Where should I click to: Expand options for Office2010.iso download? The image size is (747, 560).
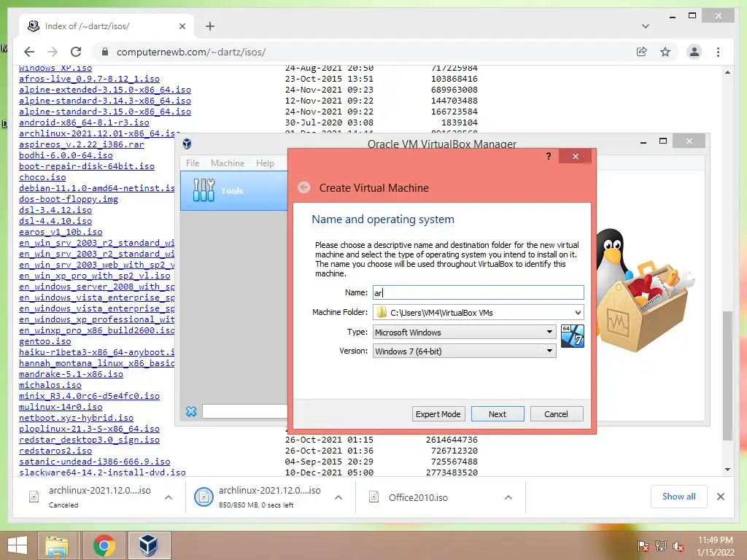(x=508, y=497)
